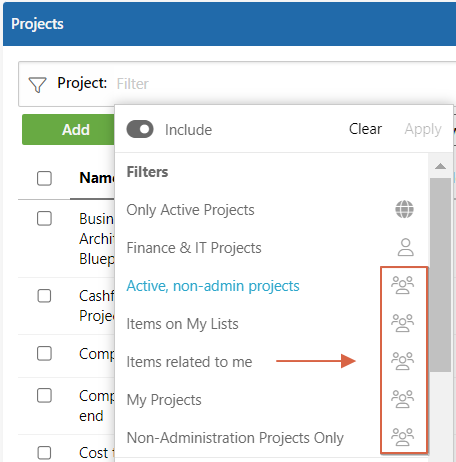Click globe icon beside Only Active Projects
Screen dimensions: 456x462
[x=404, y=209]
